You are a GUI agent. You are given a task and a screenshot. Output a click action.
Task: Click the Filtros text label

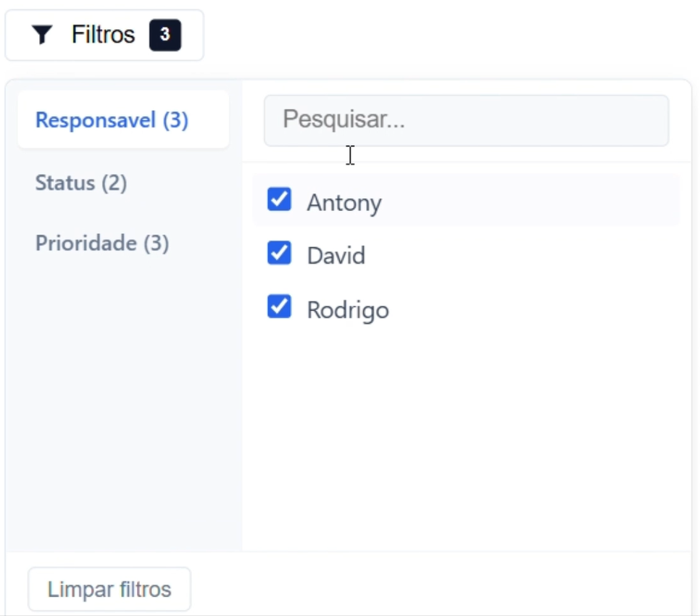click(103, 35)
